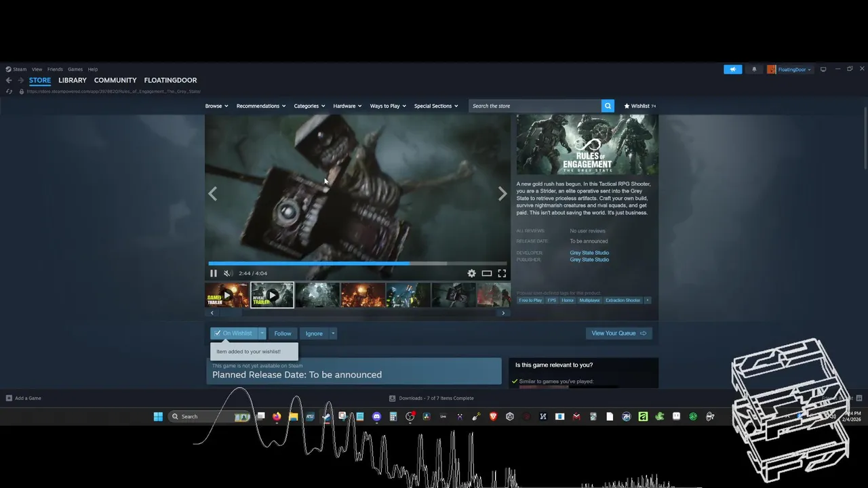Open the Wishlist star link
This screenshot has height=488, width=868.
639,106
